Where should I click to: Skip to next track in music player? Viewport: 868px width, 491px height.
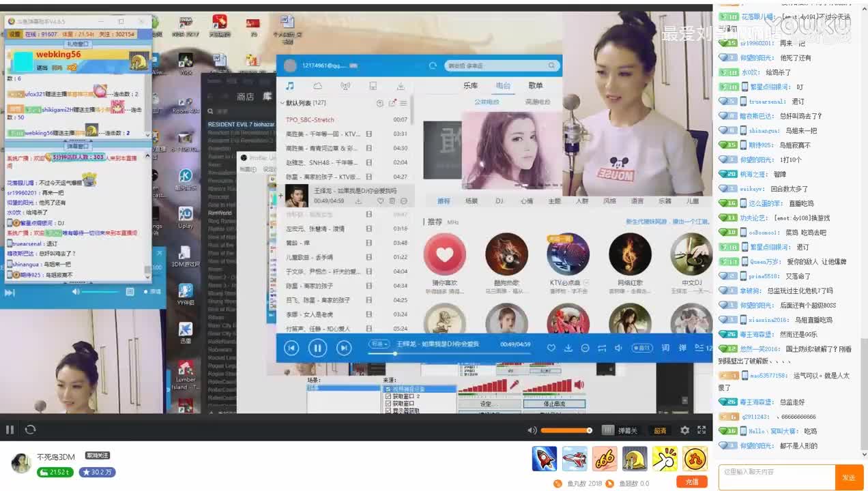coord(344,348)
